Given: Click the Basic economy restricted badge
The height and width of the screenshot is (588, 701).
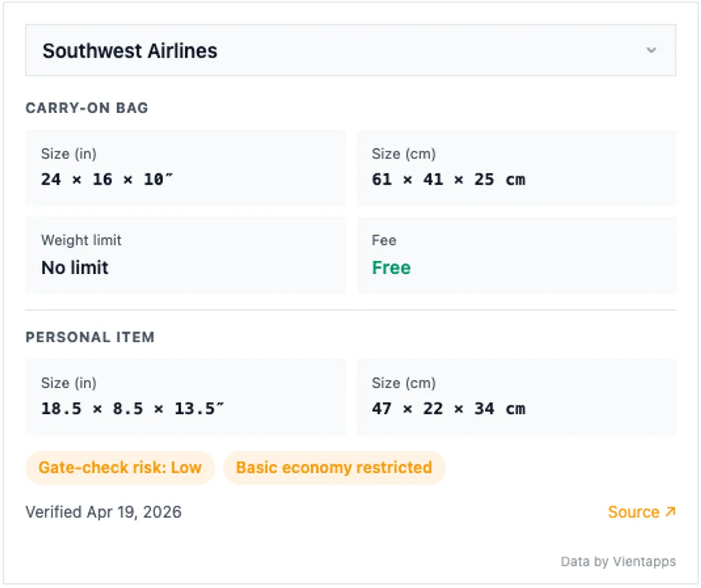Looking at the screenshot, I should 334,468.
